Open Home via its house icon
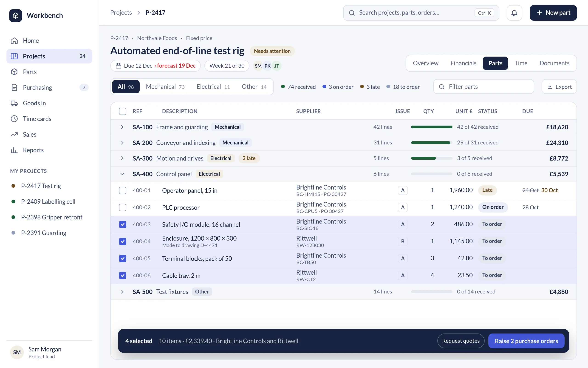 [x=14, y=40]
